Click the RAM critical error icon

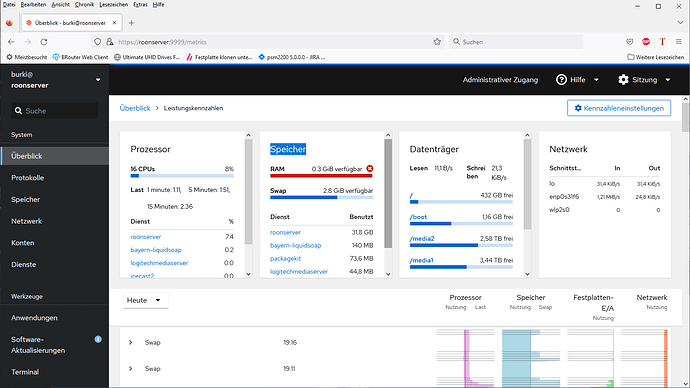(370, 168)
